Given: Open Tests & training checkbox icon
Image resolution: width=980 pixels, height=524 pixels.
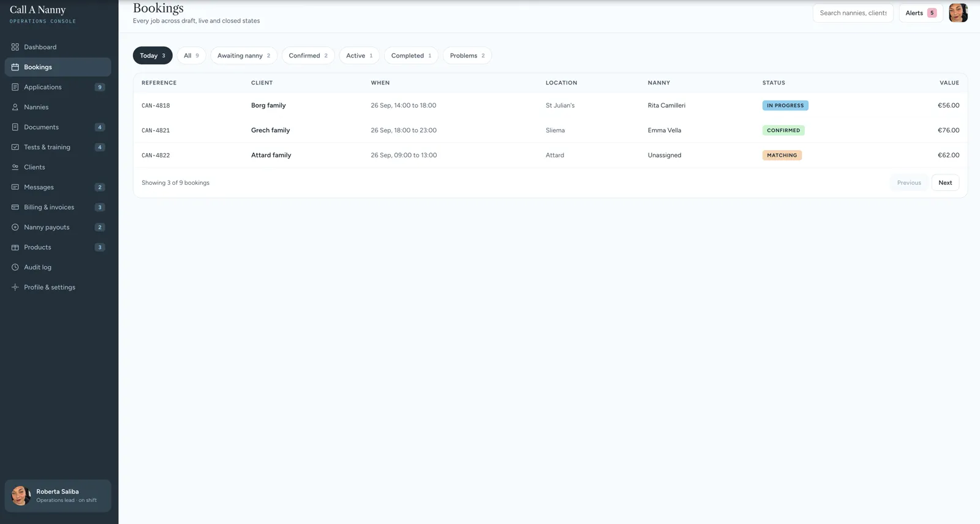Looking at the screenshot, I should 15,147.
